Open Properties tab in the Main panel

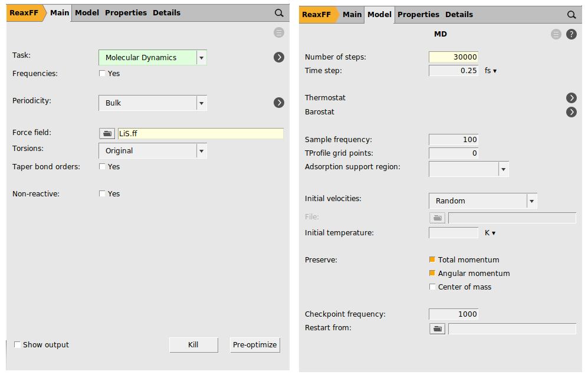pyautogui.click(x=126, y=13)
